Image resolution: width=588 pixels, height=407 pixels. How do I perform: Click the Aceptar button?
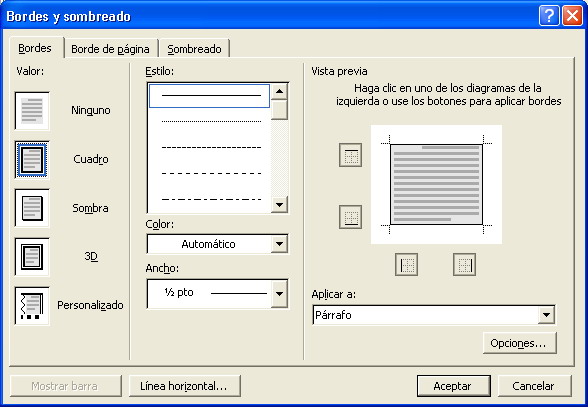(453, 386)
